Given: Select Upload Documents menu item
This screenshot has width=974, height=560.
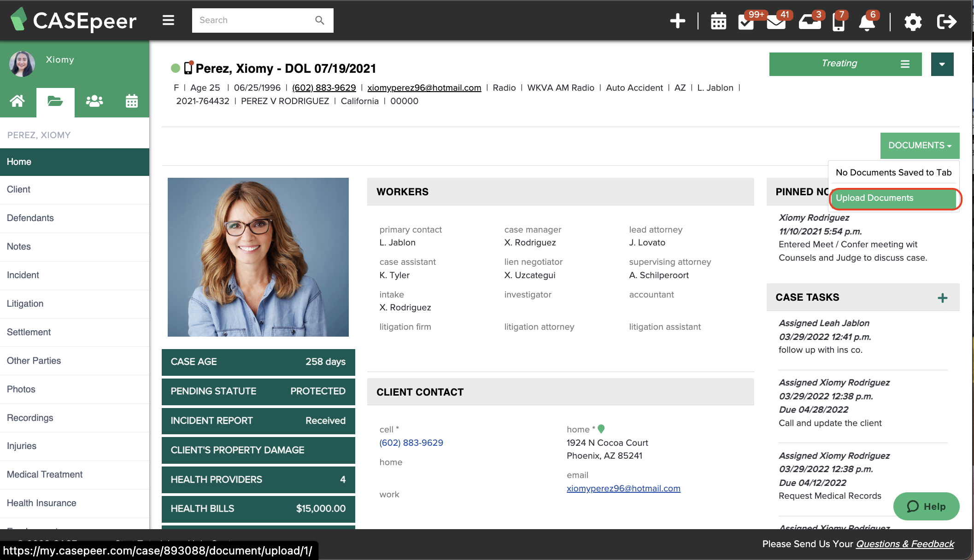Looking at the screenshot, I should pyautogui.click(x=895, y=198).
